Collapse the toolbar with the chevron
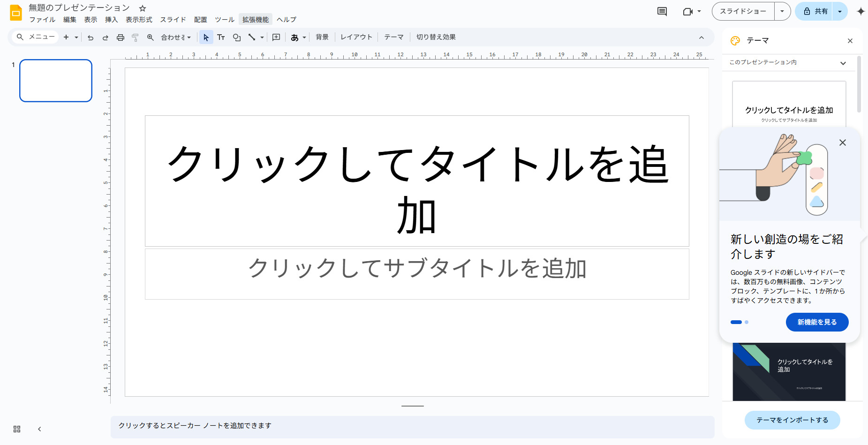The image size is (868, 445). point(701,38)
